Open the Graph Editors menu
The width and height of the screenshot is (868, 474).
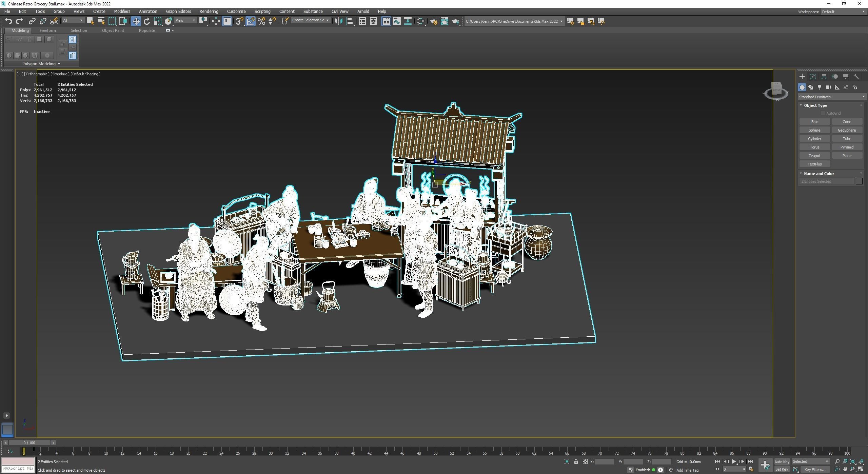click(178, 12)
